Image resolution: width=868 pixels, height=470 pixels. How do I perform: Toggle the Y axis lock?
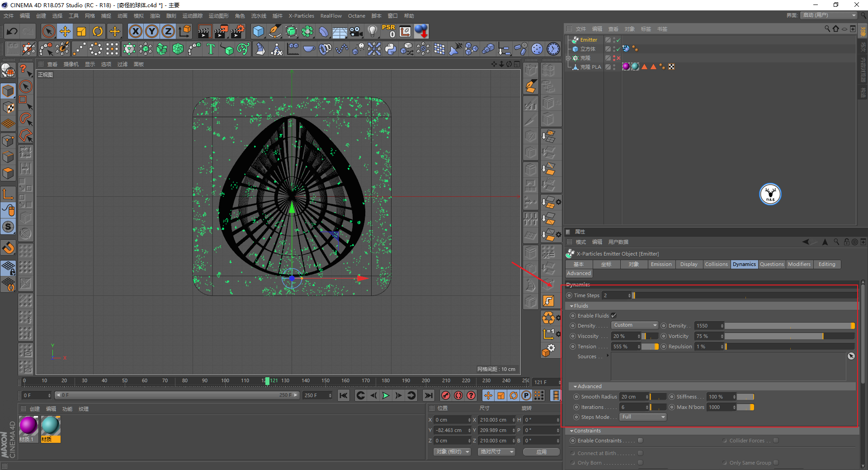click(152, 31)
